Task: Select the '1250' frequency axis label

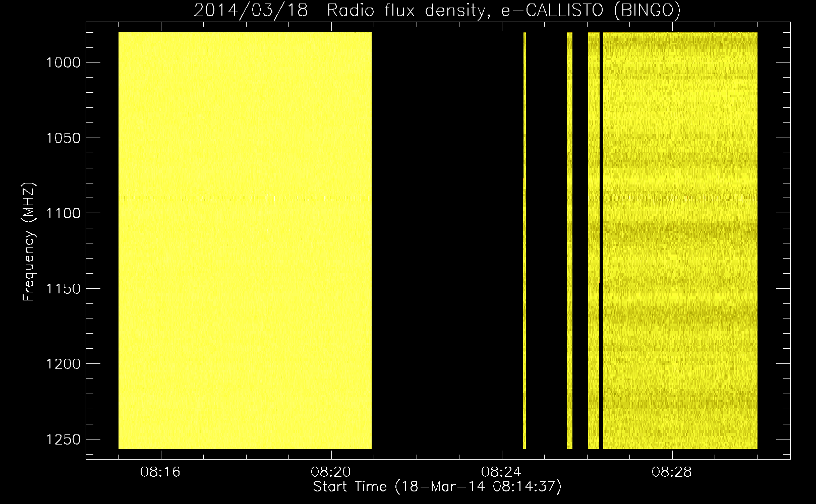Action: click(63, 439)
